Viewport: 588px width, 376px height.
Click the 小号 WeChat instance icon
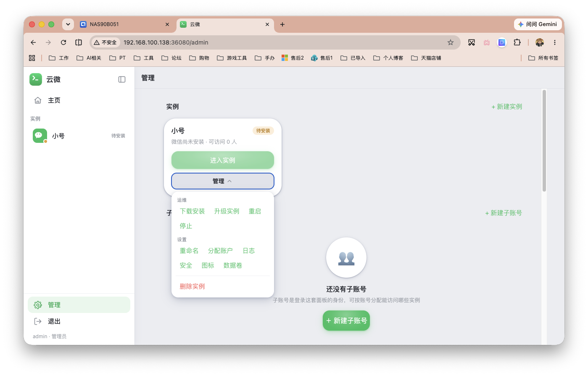coord(40,136)
